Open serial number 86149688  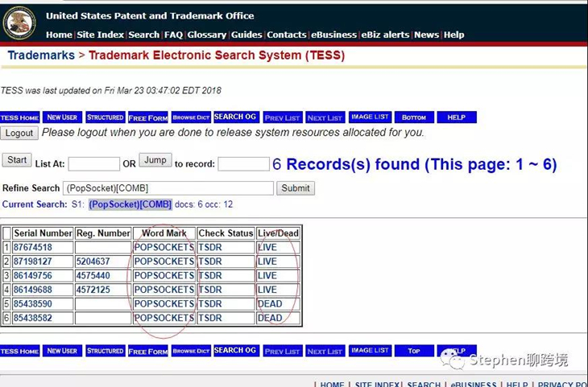click(33, 290)
